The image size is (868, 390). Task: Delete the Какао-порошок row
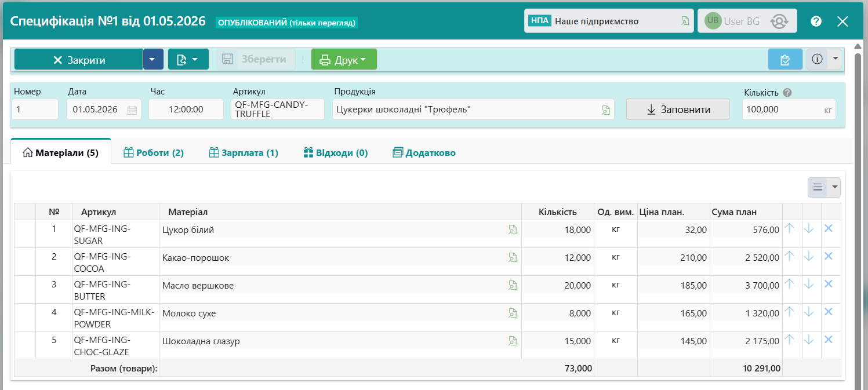[829, 256]
